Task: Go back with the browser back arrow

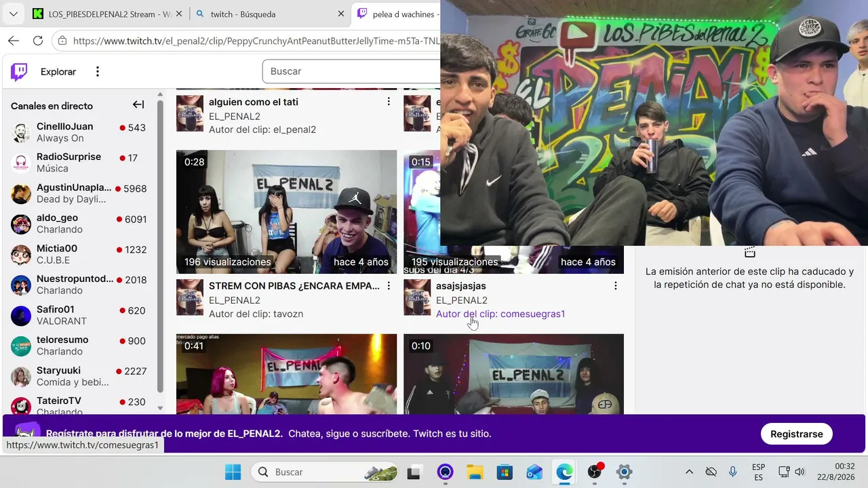Action: coord(14,41)
